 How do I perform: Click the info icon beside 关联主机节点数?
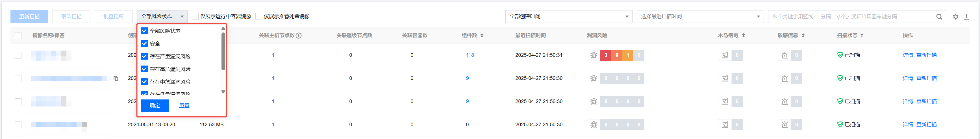point(299,35)
